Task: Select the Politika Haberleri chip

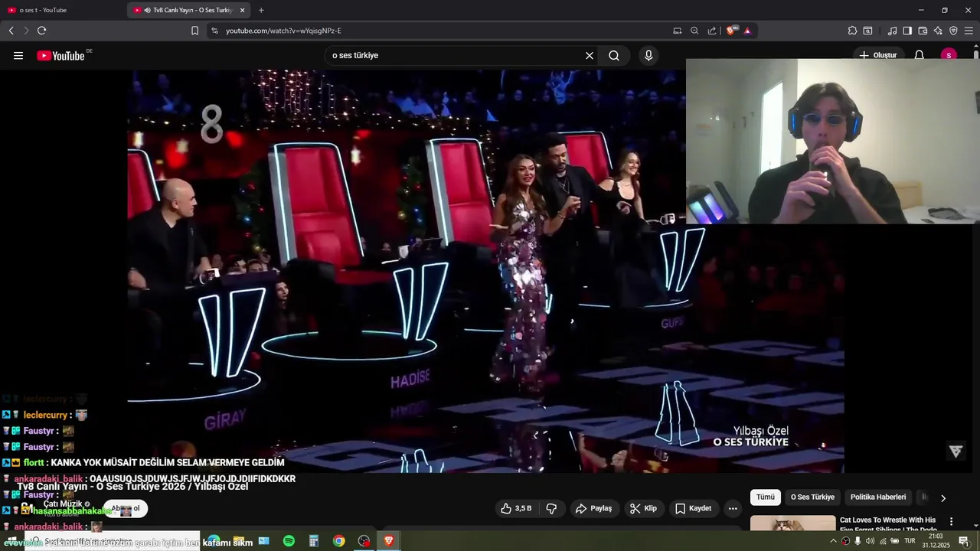Action: [x=878, y=497]
